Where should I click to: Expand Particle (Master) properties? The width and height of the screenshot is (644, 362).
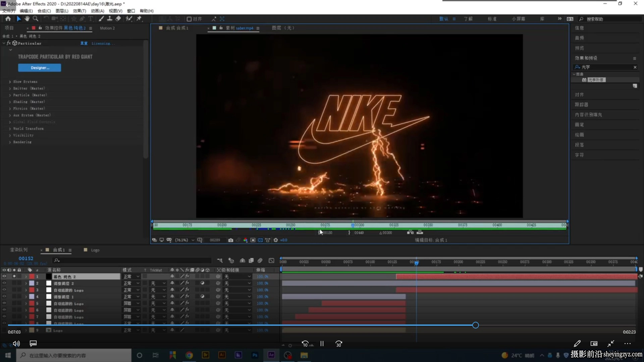[x=10, y=95]
